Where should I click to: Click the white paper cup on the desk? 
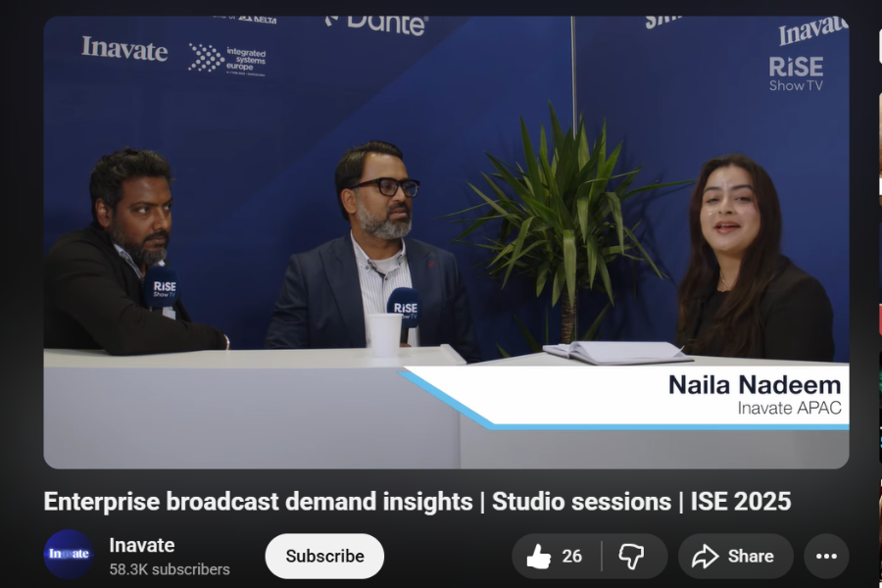(383, 334)
